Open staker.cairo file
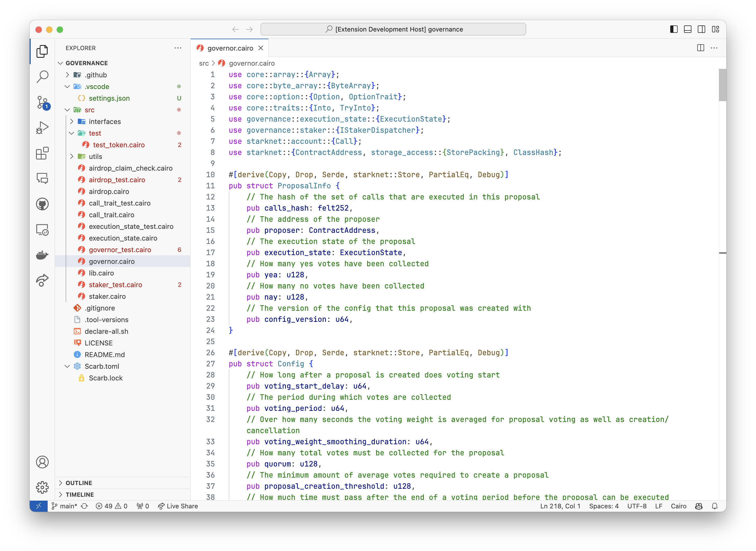 tap(107, 296)
